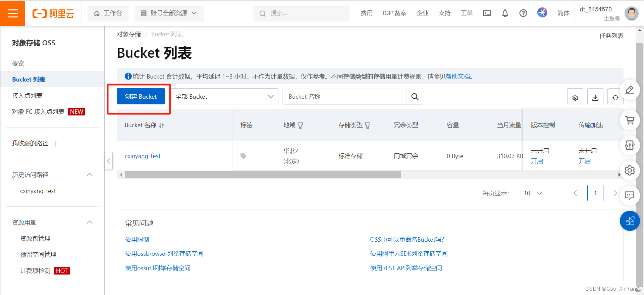Screen dimensions: 644x295
Task: Go to the previous page arrow
Action: click(x=575, y=193)
